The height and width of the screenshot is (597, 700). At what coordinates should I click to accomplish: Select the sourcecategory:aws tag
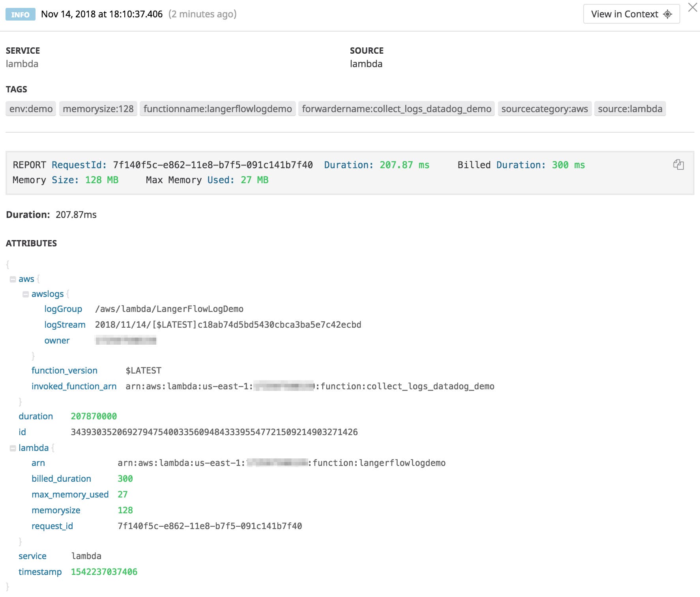545,109
